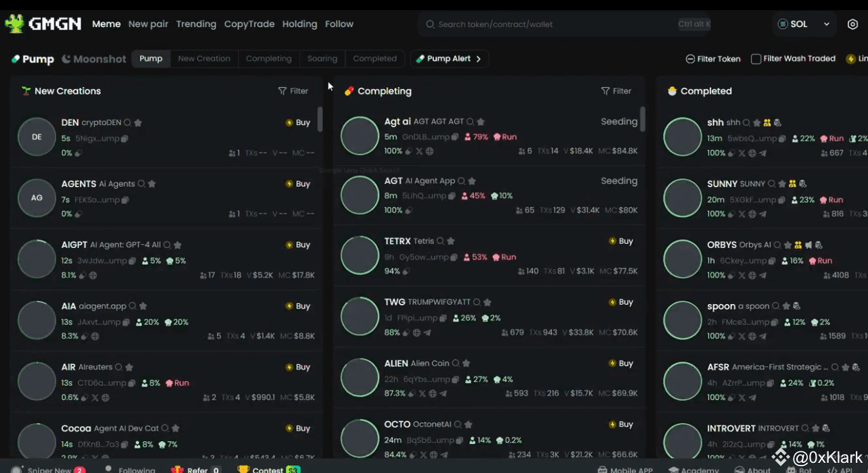
Task: Select the Completing tab in top bar
Action: pos(268,59)
